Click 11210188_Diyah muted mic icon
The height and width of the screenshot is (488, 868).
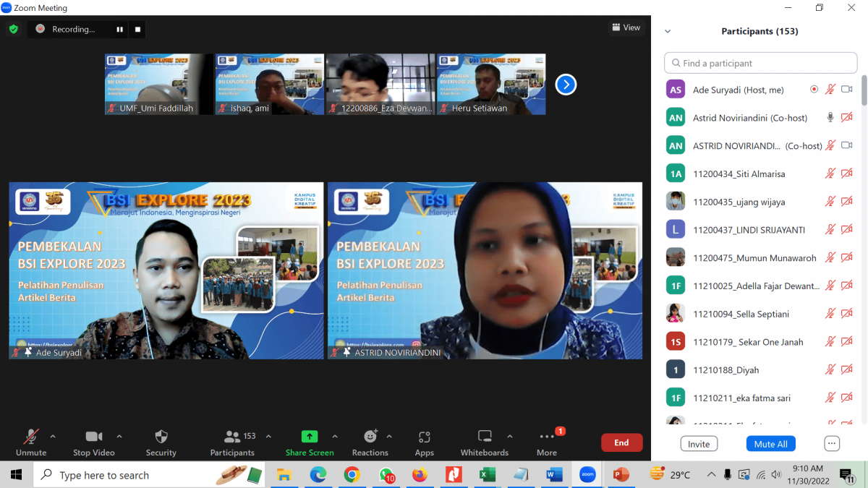click(830, 369)
